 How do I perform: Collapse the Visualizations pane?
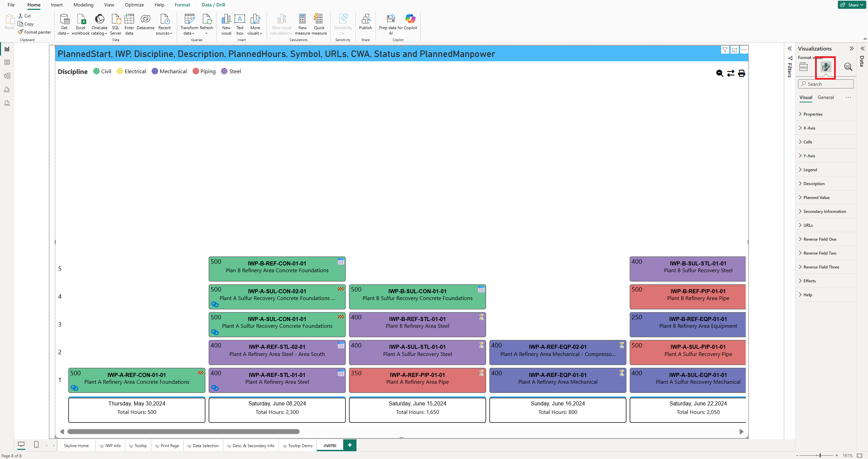851,48
